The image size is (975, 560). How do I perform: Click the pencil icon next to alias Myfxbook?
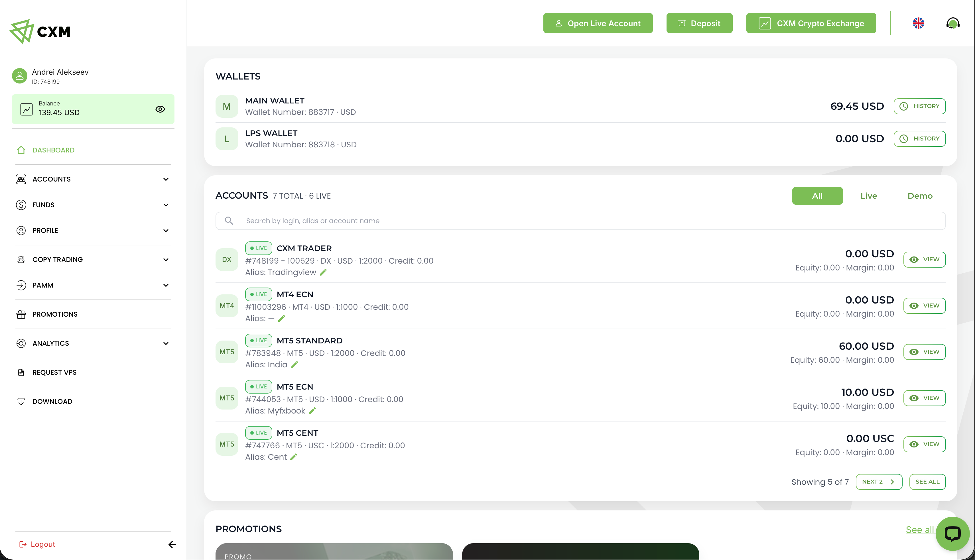tap(312, 411)
